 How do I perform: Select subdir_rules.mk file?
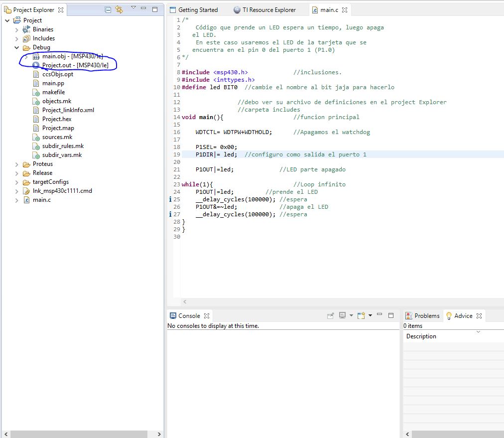[x=63, y=146]
